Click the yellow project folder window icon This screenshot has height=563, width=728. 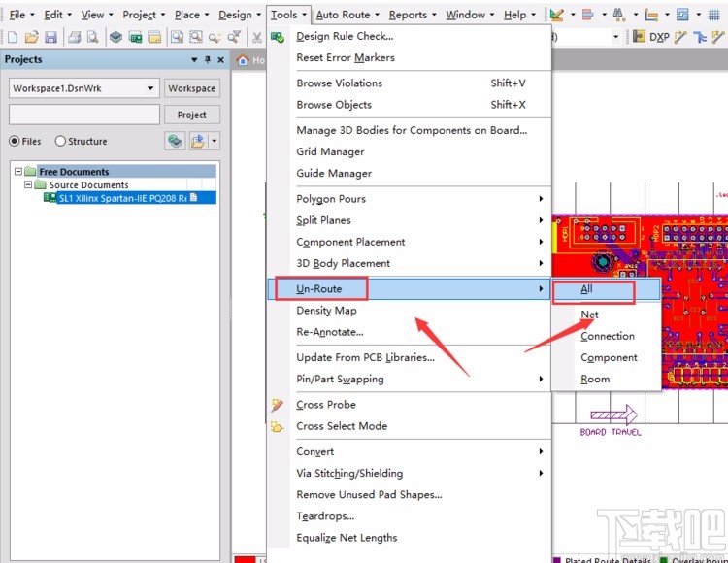[x=153, y=37]
